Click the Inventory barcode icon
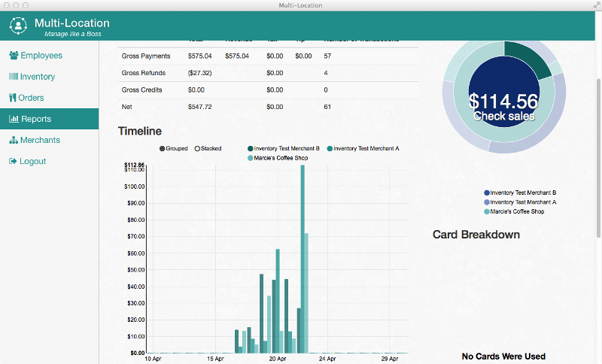602x364 pixels. click(14, 77)
